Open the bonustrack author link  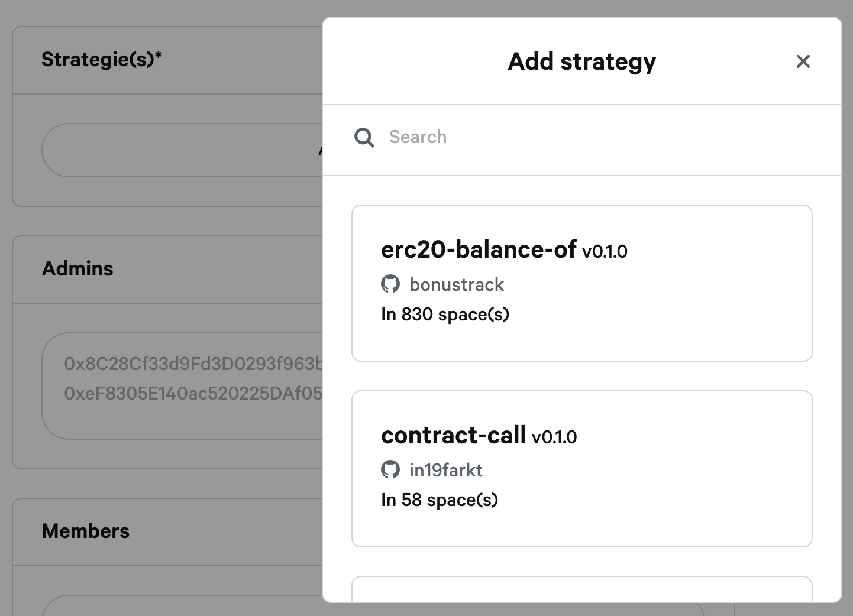(x=457, y=285)
